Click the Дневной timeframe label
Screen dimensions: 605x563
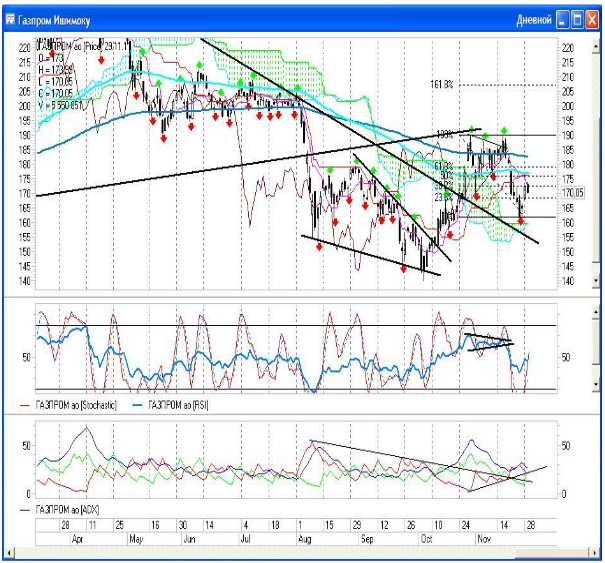pos(534,20)
